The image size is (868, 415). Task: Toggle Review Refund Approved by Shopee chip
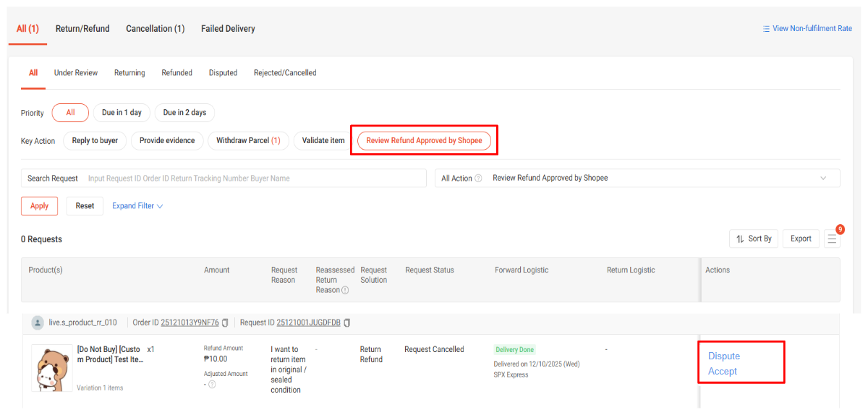pyautogui.click(x=424, y=140)
